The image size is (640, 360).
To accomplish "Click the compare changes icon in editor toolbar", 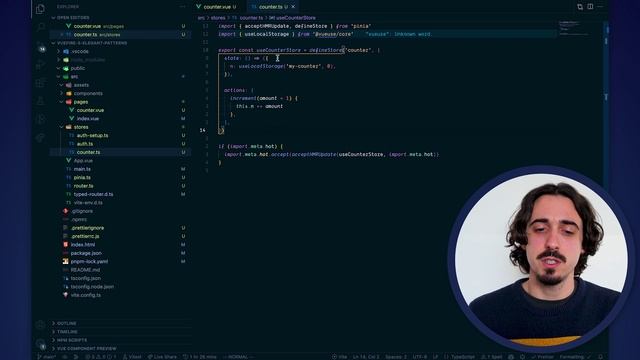I will (580, 7).
